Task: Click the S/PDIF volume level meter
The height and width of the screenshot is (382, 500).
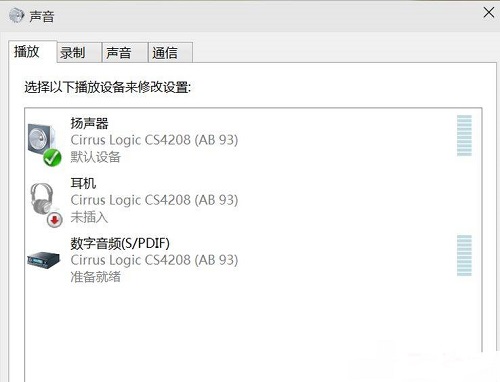Action: click(464, 255)
